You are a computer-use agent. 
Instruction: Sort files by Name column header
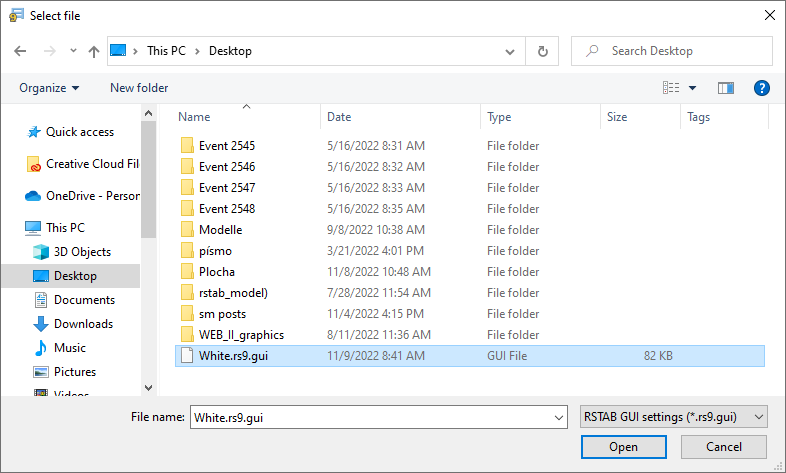[x=194, y=117]
